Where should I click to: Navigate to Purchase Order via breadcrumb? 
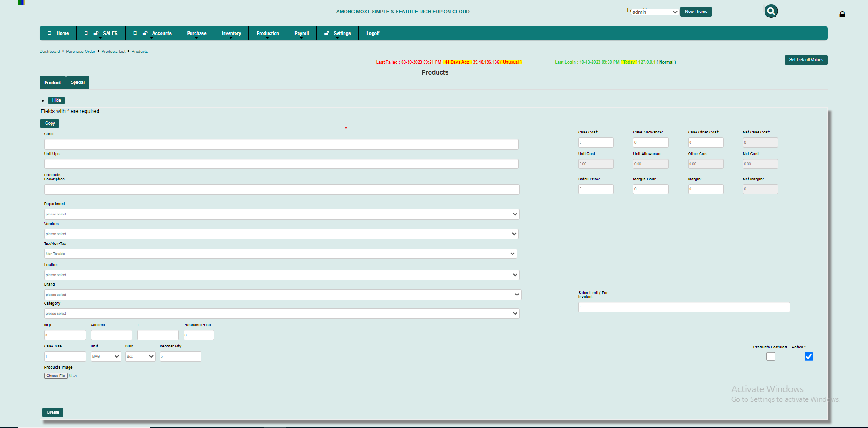click(80, 51)
